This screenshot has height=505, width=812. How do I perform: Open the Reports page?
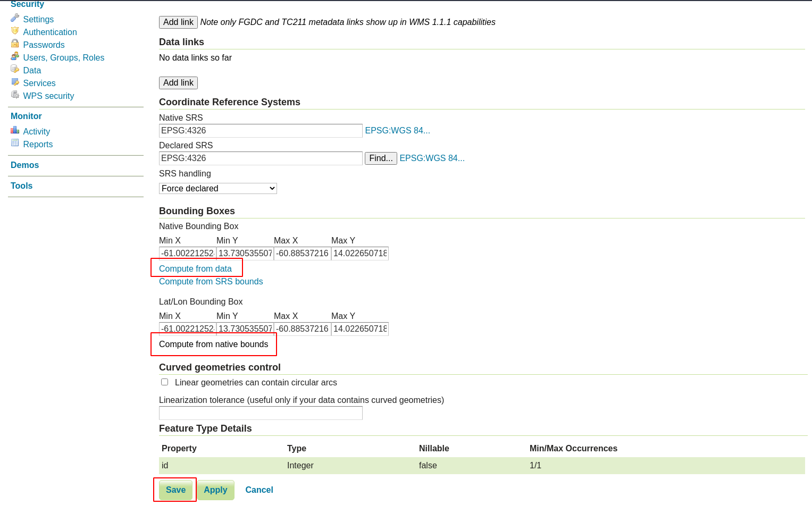tap(38, 144)
